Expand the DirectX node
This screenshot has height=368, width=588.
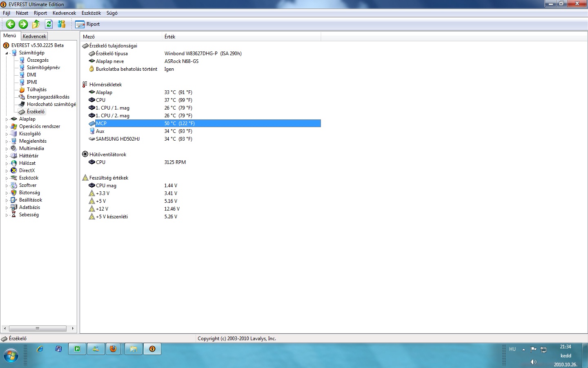point(7,171)
